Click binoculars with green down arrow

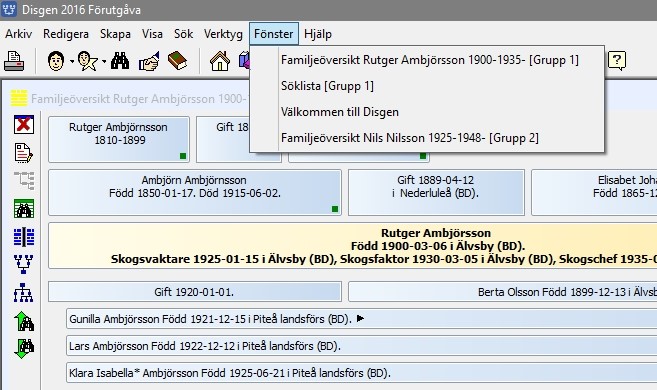pos(24,349)
